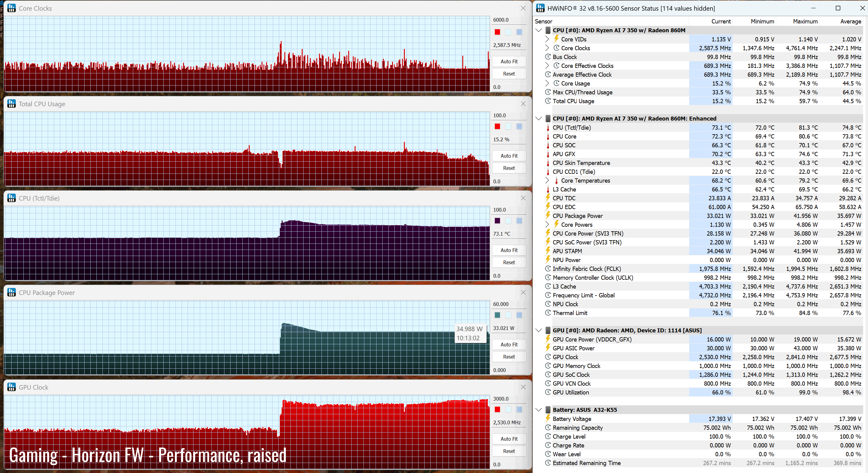This screenshot has width=868, height=473.
Task: Collapse the CPU Enhanced sensor group
Action: point(538,119)
